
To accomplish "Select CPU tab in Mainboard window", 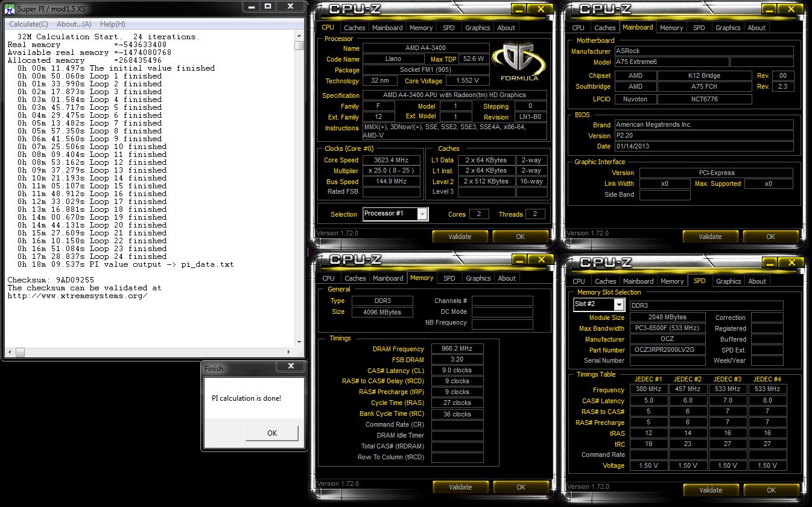I will (578, 28).
